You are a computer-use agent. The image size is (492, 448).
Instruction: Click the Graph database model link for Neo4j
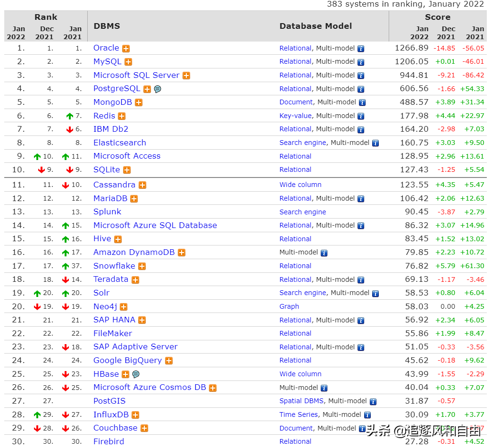click(289, 306)
